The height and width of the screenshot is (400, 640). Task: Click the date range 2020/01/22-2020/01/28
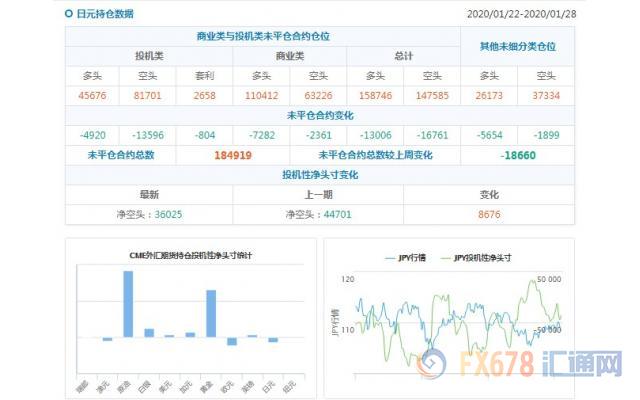[x=521, y=14]
